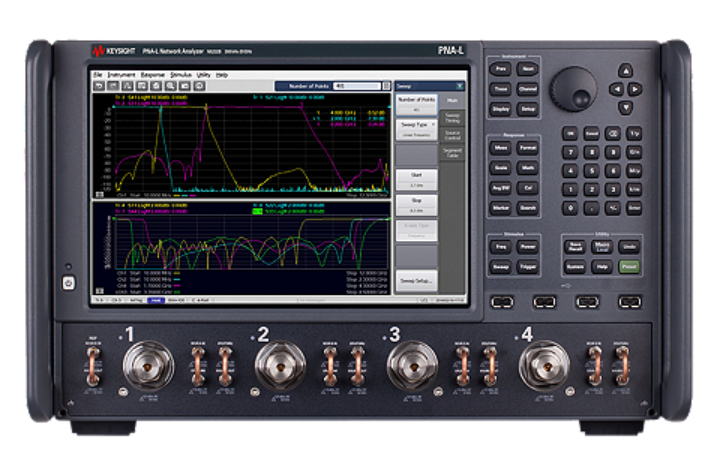Open the Stimulus menu
Image resolution: width=710 pixels, height=465 pixels.
[x=181, y=75]
